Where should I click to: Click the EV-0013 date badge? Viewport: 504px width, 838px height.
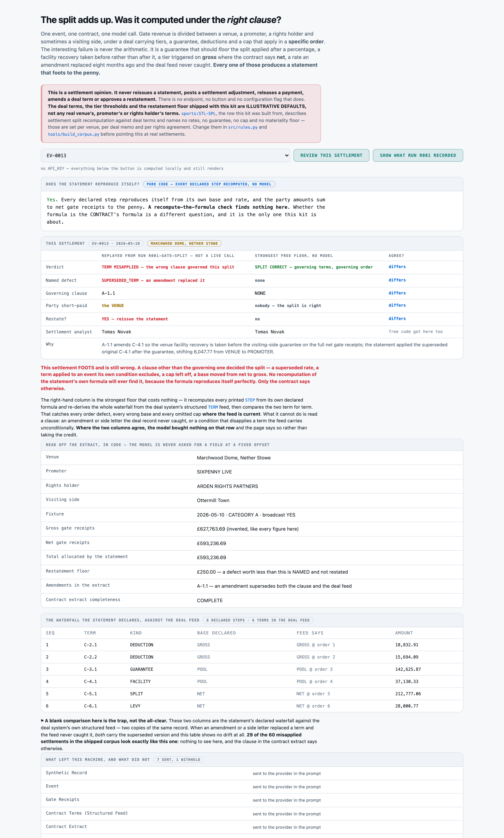point(116,243)
